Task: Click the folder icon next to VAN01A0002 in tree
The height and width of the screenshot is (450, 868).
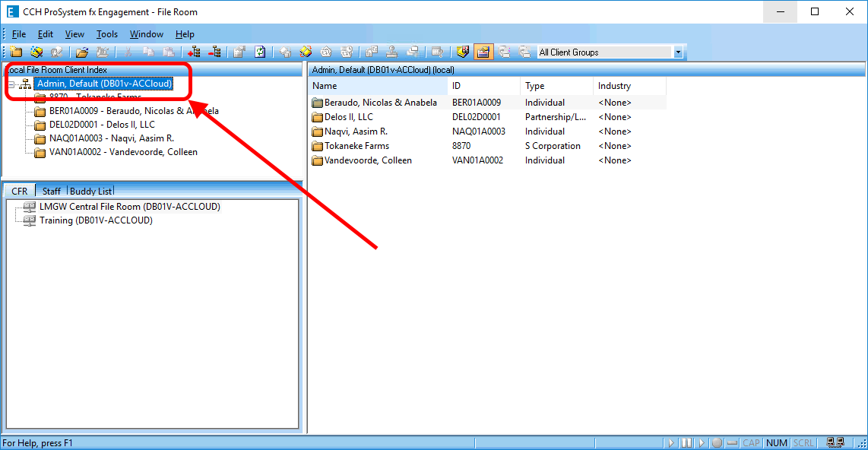Action: pyautogui.click(x=40, y=152)
